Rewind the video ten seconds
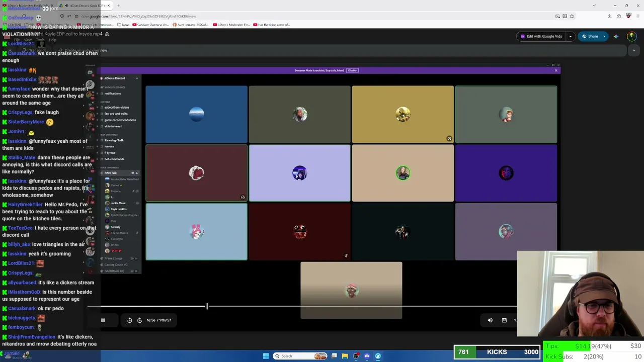Viewport: 644px width, 362px height. (x=129, y=320)
